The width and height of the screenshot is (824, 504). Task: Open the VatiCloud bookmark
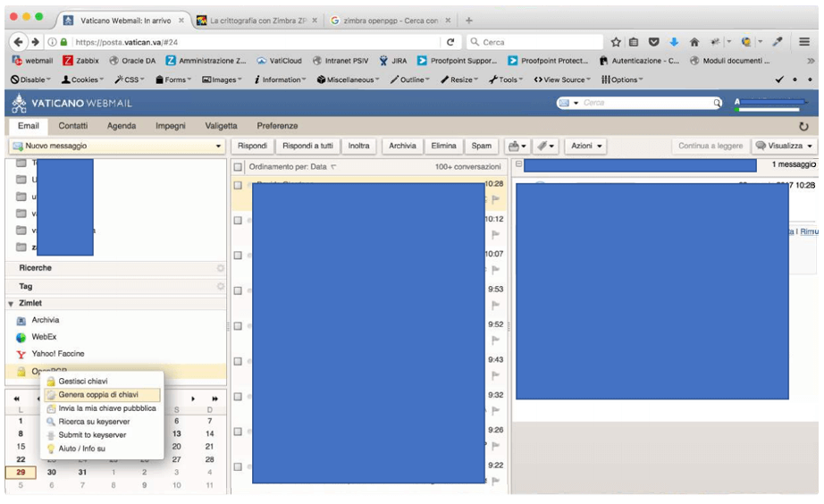point(279,61)
